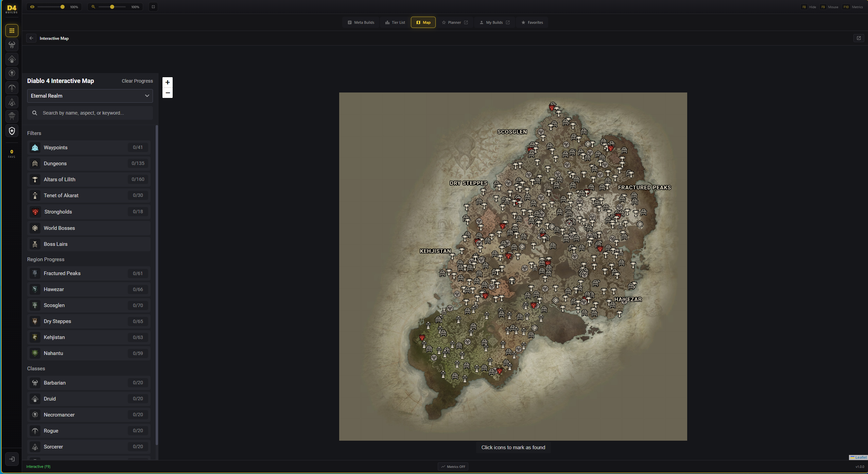The image size is (868, 474).
Task: Open the Sorcerer flame sidebar icon
Action: click(12, 102)
